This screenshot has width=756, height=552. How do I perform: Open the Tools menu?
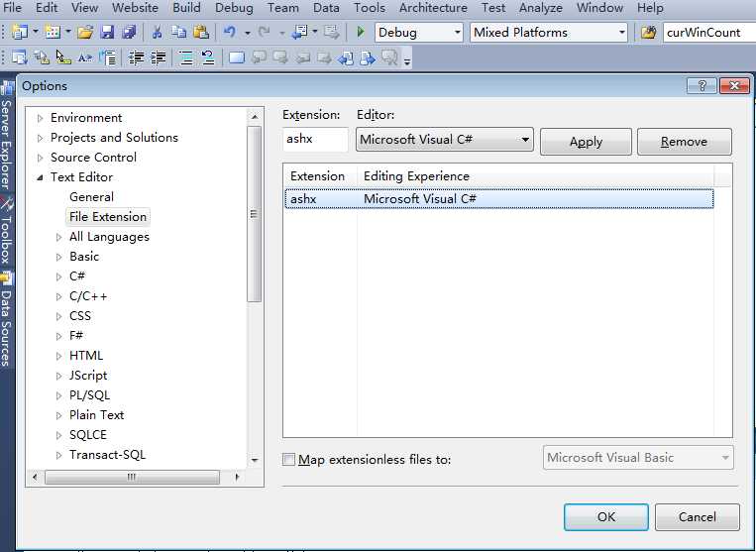(x=370, y=8)
